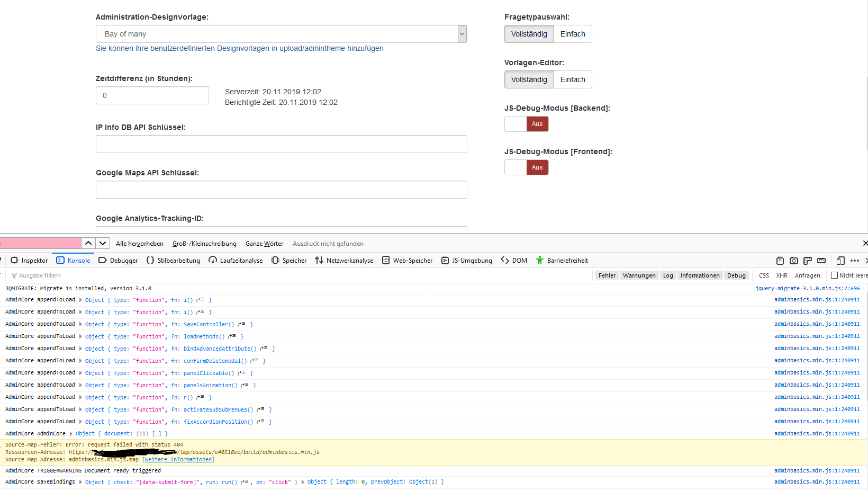Toggle JS-Debug-Modus [Frontend] switch
This screenshot has height=491, width=868.
click(527, 167)
